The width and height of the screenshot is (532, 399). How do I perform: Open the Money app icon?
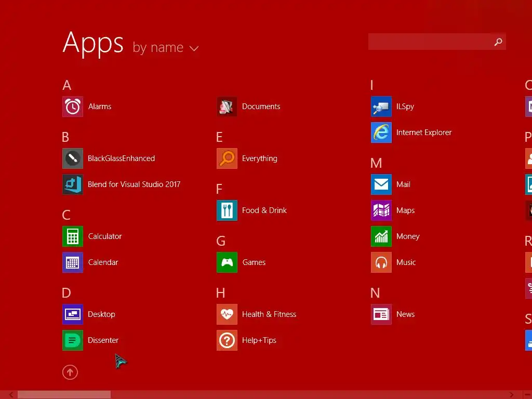[381, 236]
